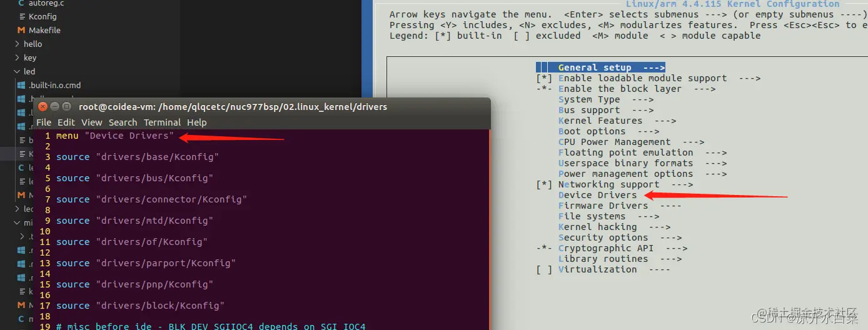Select Boot options submenu entry
Screen dimensions: 868x330
click(x=608, y=131)
